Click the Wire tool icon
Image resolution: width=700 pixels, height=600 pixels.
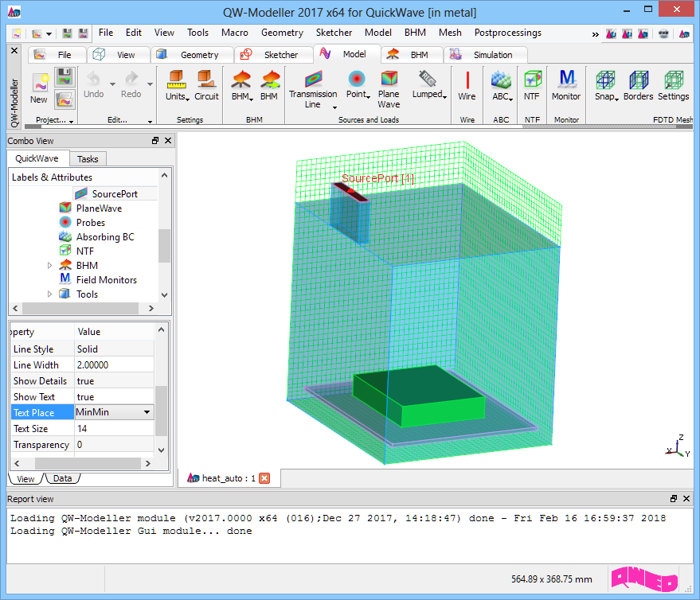[467, 81]
